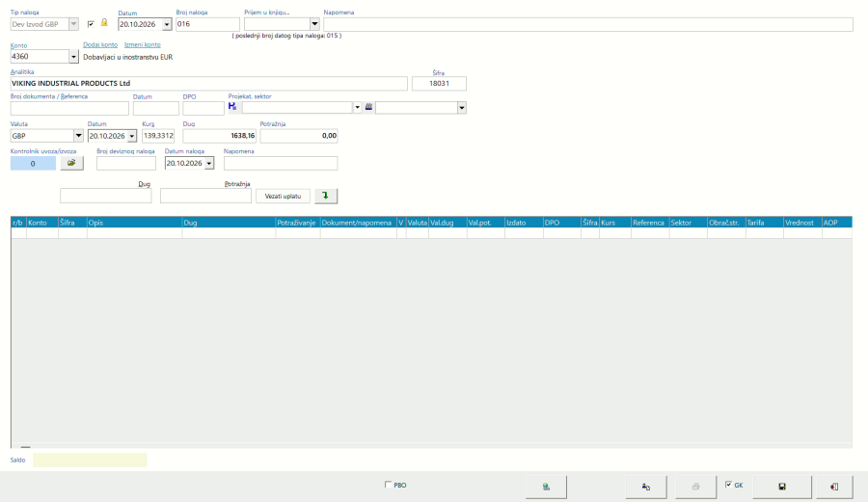Expand the Konto 4360 dropdown arrow
868x502 pixels.
(73, 57)
